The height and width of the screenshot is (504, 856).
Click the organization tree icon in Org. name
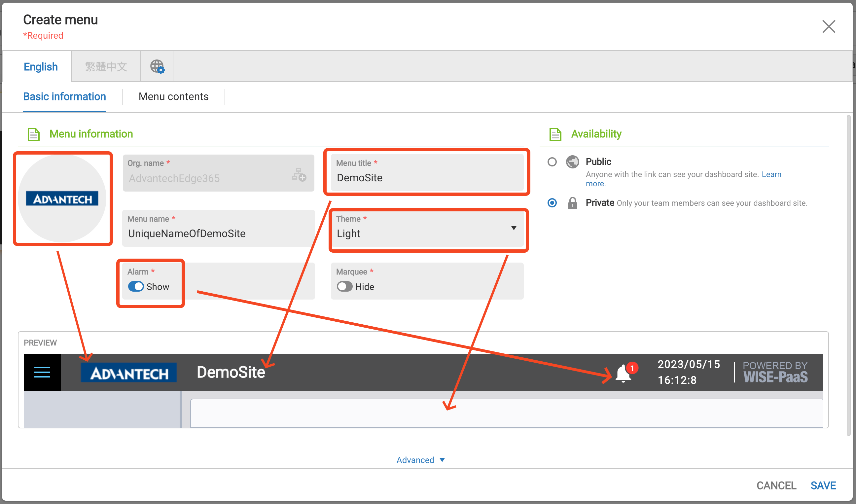point(299,175)
